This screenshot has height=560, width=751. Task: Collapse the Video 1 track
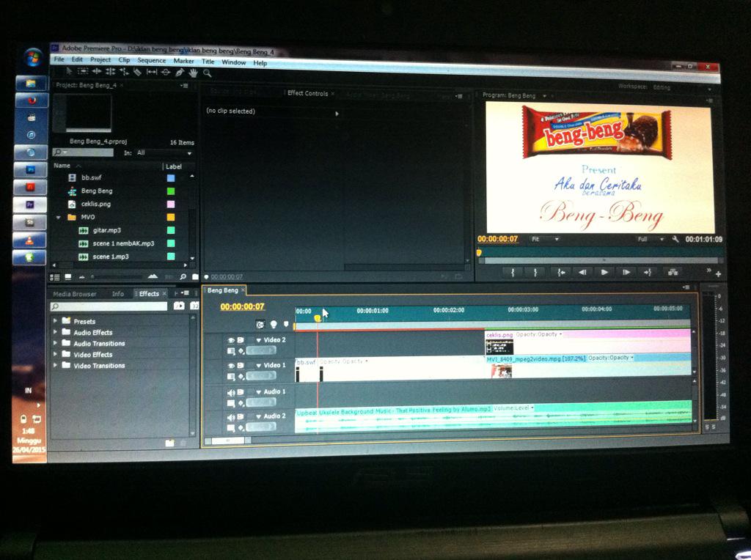(x=259, y=366)
